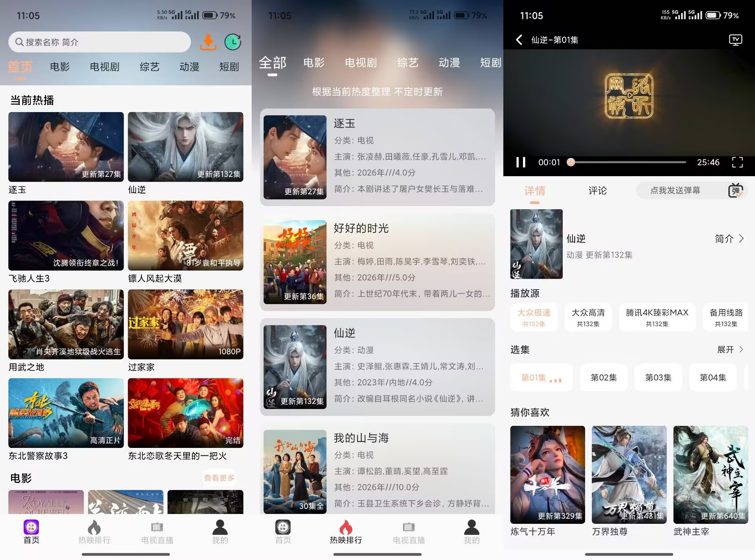Go back from the 仙逆 player
Image resolution: width=755 pixels, height=560 pixels.
tap(519, 40)
